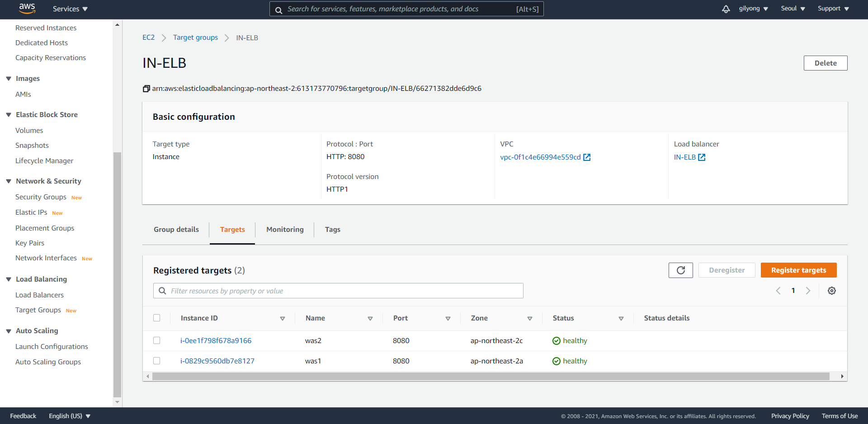This screenshot has width=868, height=424.
Task: Go to EC2 breadcrumb link
Action: click(148, 38)
